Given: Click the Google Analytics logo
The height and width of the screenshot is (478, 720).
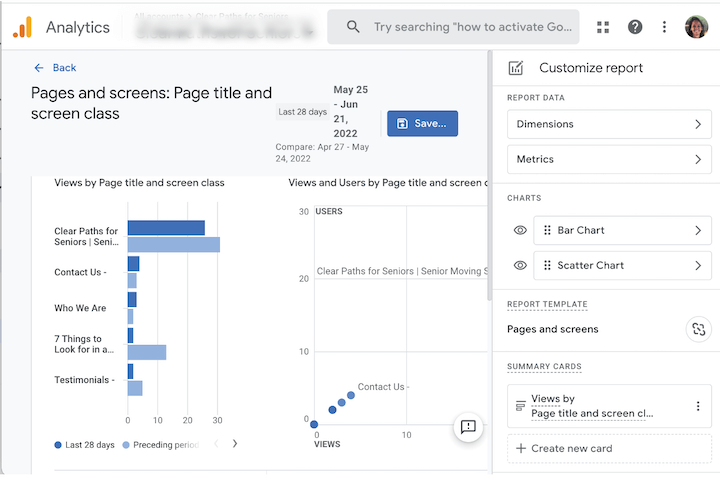Looking at the screenshot, I should pyautogui.click(x=23, y=27).
